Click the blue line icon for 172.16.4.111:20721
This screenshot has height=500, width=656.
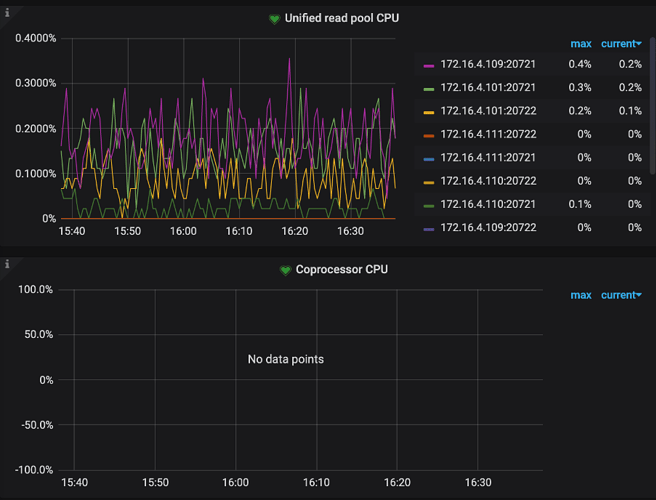(x=429, y=158)
